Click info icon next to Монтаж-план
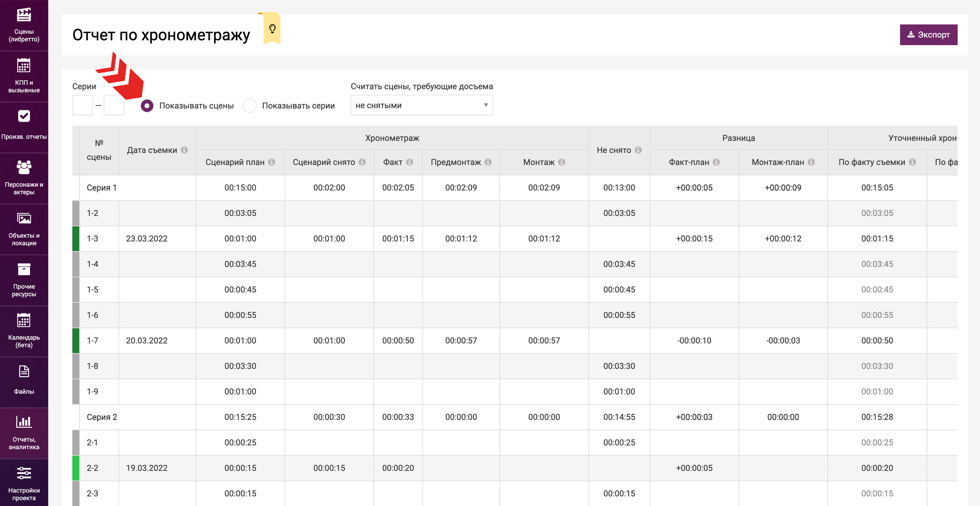Image resolution: width=980 pixels, height=506 pixels. click(811, 162)
